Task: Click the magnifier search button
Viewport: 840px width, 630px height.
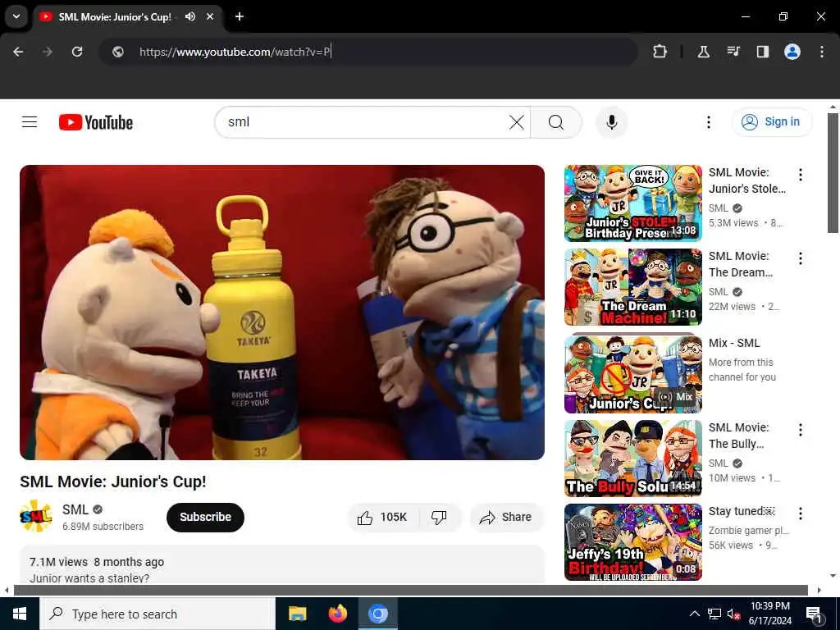Action: (556, 122)
